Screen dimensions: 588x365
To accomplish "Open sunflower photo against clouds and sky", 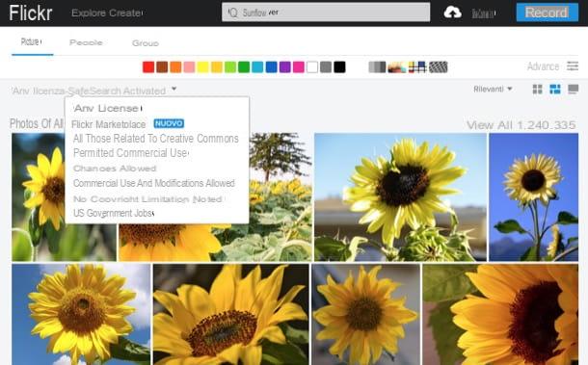I will 81,314.
